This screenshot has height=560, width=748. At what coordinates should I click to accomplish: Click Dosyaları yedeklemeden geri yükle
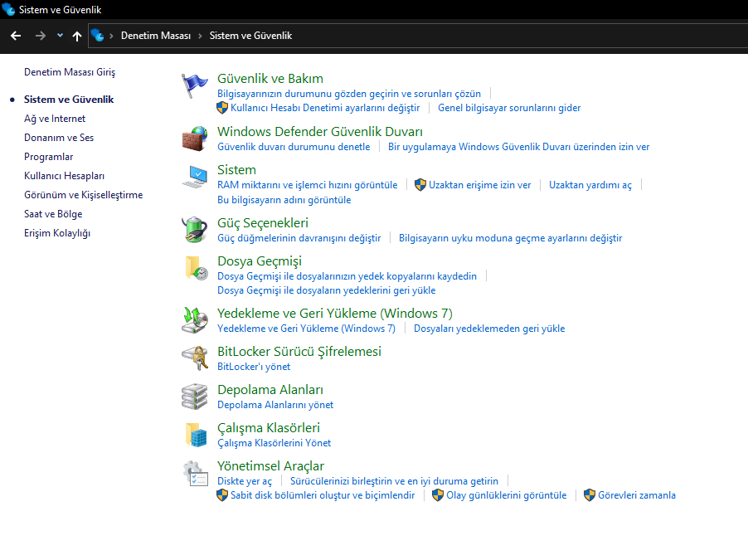coord(489,329)
